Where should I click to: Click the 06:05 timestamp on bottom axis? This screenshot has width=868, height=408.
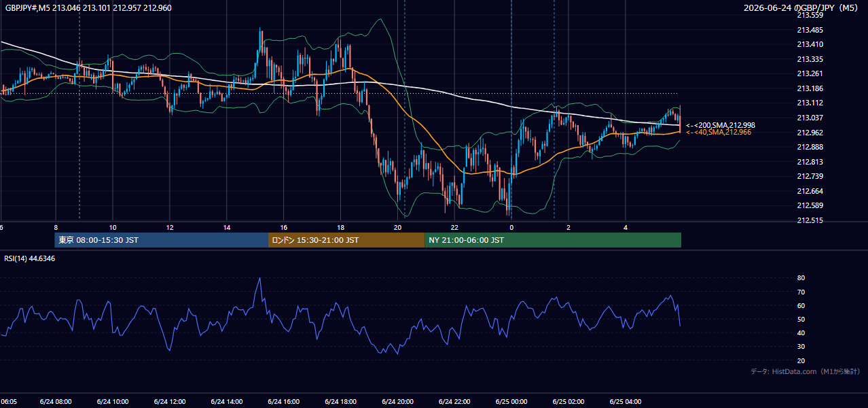(x=9, y=402)
